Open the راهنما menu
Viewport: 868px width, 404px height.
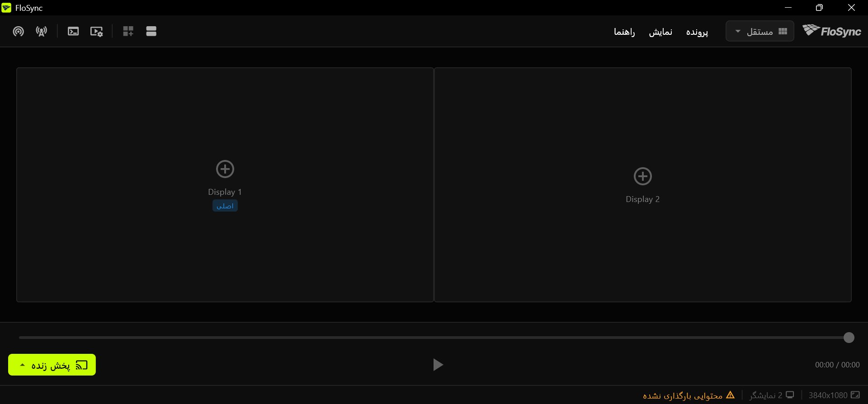click(624, 32)
